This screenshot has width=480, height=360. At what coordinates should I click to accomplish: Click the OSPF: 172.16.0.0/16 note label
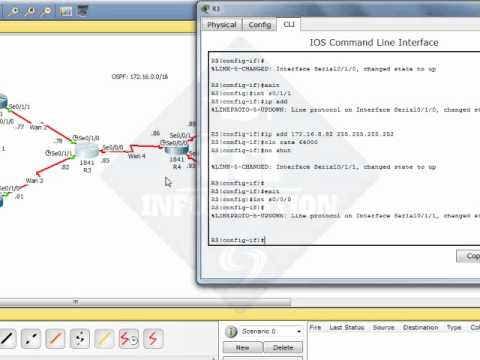coord(140,77)
